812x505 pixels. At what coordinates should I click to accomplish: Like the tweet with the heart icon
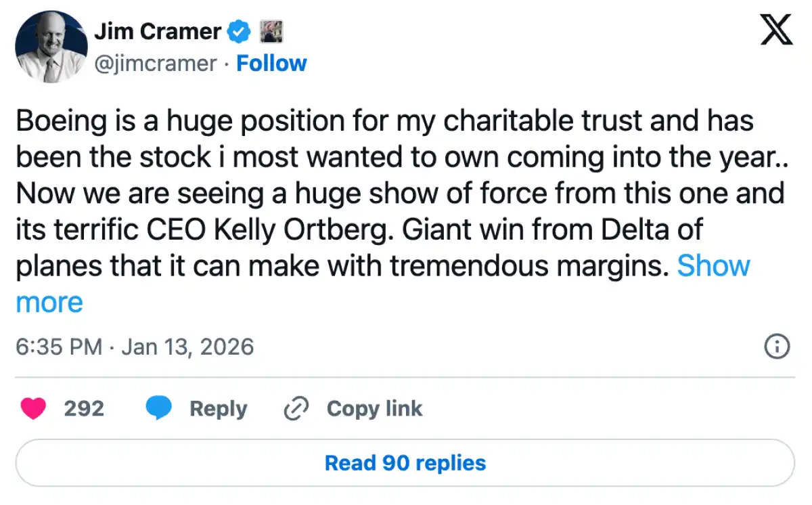(34, 409)
